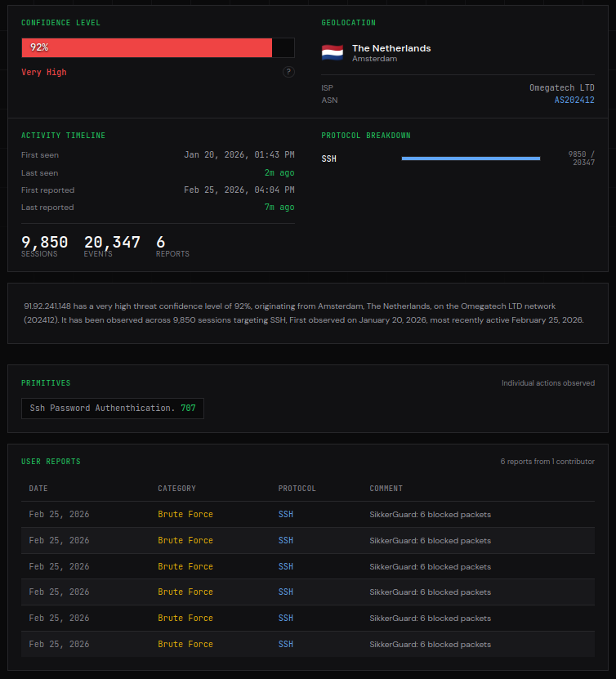Open the AS202412 ASN link
The width and height of the screenshot is (616, 679).
click(574, 100)
